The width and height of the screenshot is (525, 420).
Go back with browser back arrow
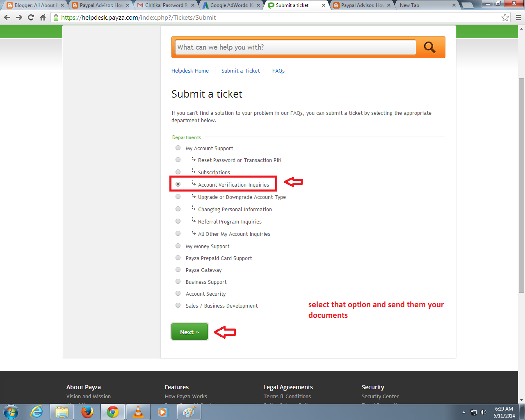point(7,18)
